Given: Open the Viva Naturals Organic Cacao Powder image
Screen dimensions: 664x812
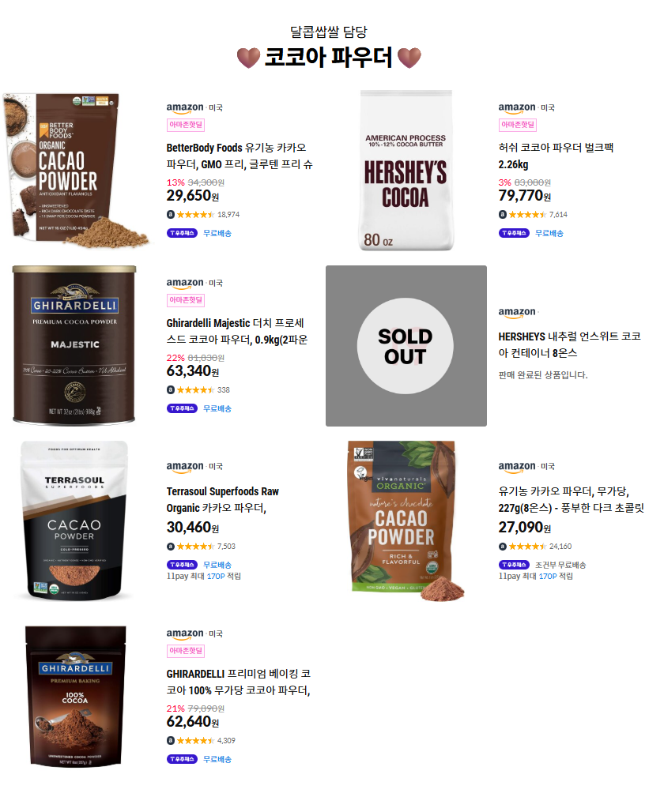Looking at the screenshot, I should (x=406, y=521).
